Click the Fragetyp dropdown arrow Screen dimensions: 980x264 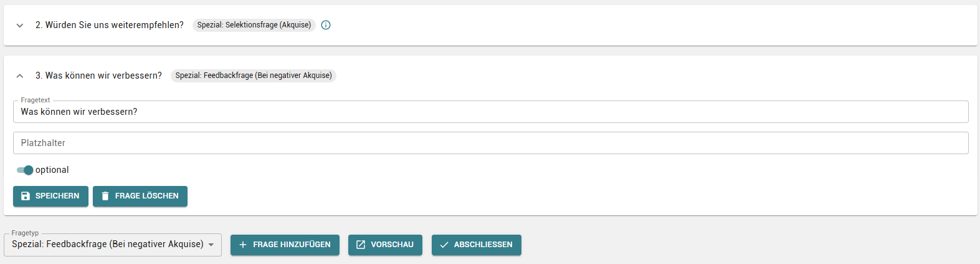tap(211, 245)
